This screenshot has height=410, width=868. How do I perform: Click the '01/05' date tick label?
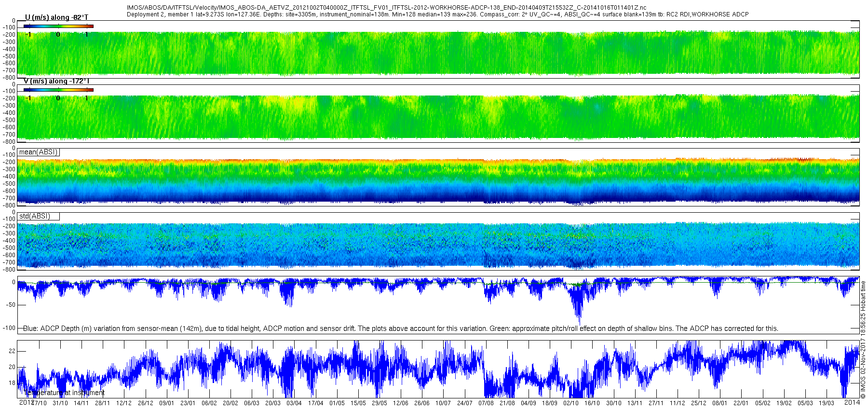(x=337, y=403)
